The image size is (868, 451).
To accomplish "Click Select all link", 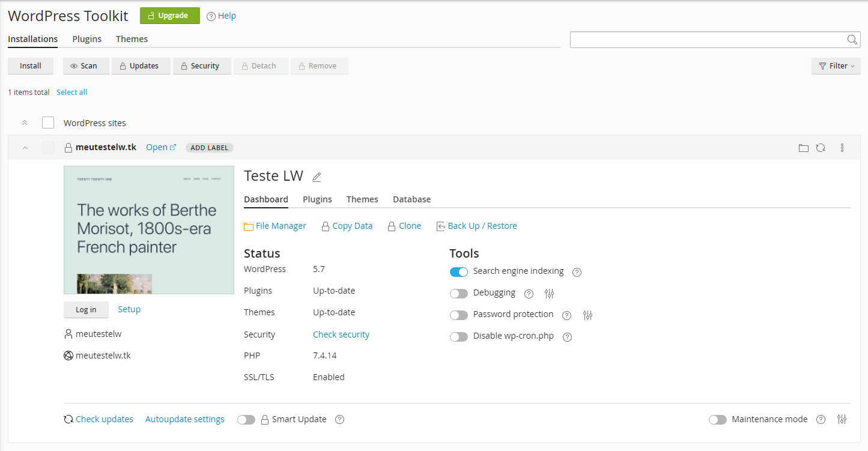I will (x=72, y=92).
